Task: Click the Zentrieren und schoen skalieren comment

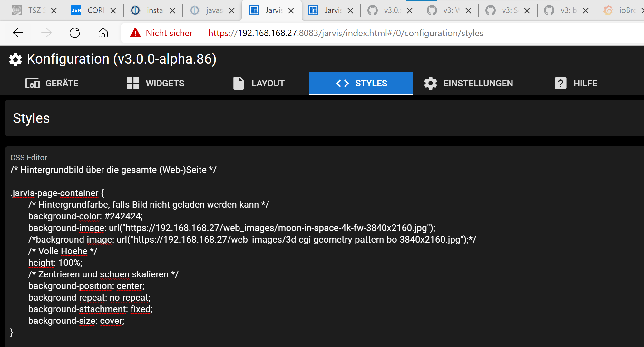Action: 103,274
